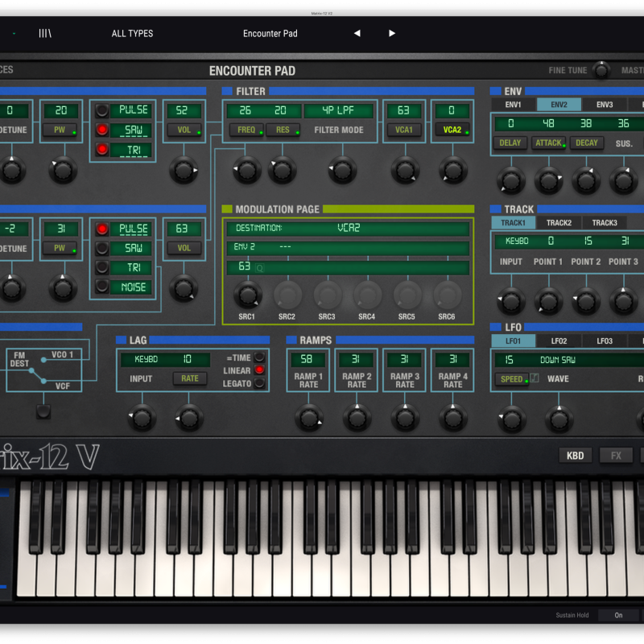Viewport: 644px width, 644px height.
Task: Click filter RES modulation button
Action: point(283,130)
